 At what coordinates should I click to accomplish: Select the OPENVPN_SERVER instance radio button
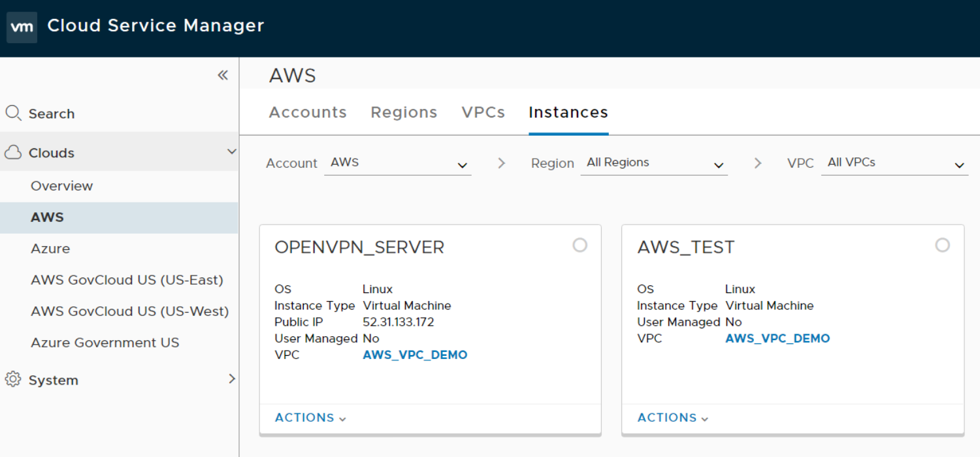click(x=580, y=245)
